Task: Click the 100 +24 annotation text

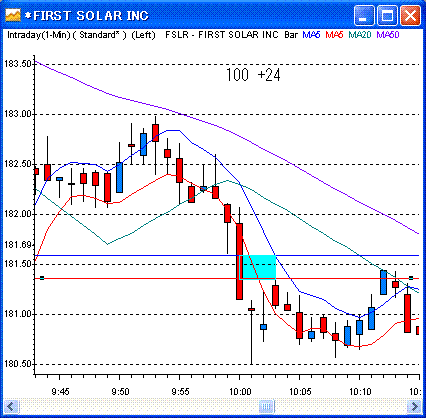Action: pyautogui.click(x=253, y=75)
